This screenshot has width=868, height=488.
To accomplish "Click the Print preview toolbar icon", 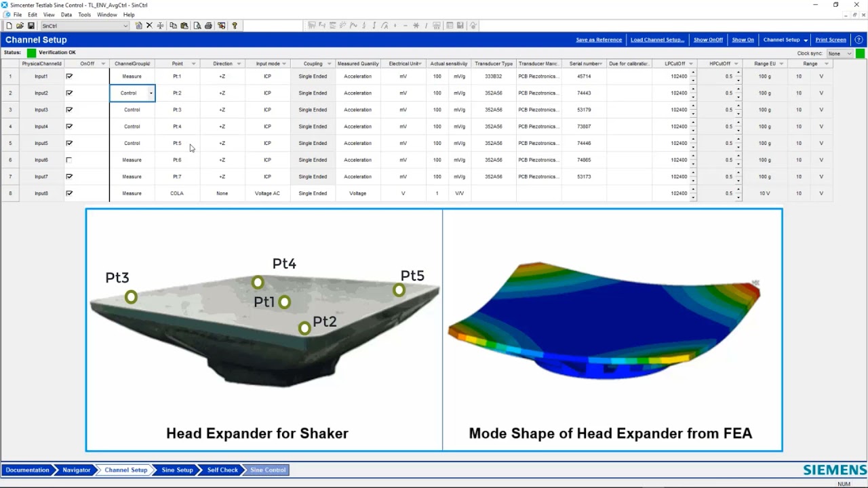I will click(x=197, y=26).
